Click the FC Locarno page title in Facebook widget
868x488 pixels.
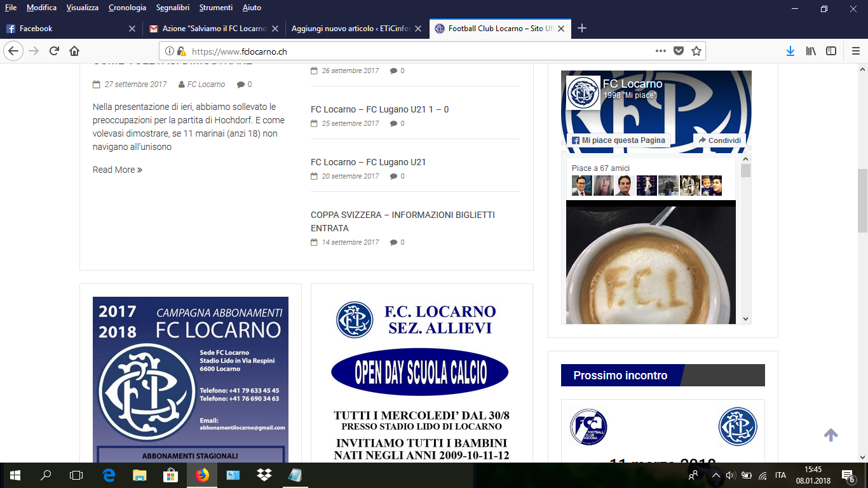632,84
